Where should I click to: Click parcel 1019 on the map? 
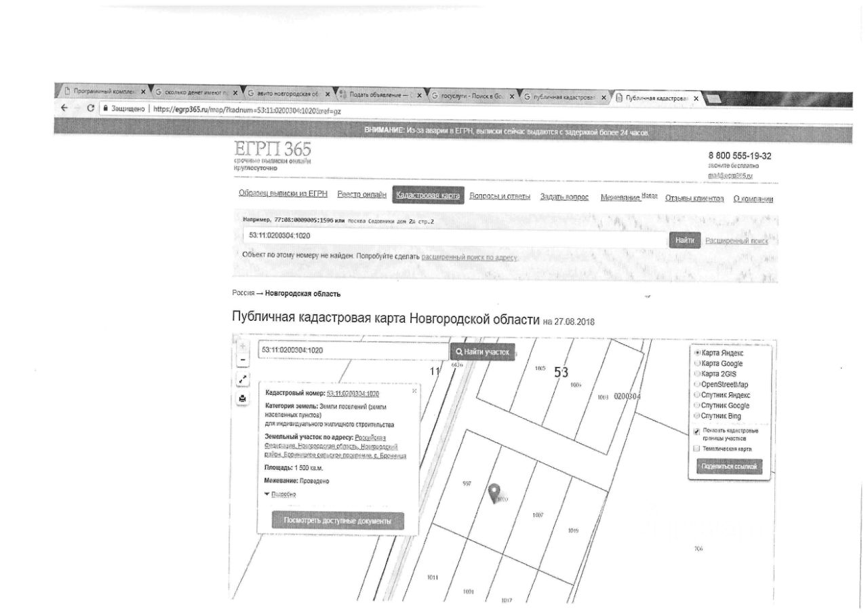tap(573, 531)
